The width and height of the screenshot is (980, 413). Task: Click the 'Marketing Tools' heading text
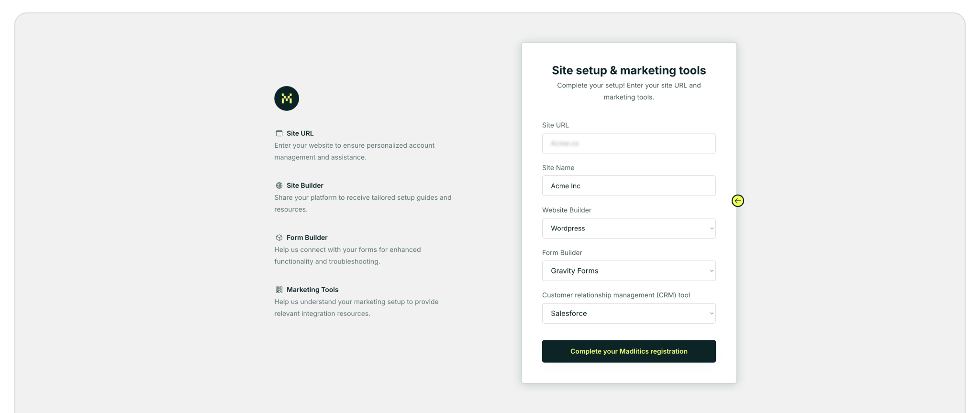coord(312,290)
